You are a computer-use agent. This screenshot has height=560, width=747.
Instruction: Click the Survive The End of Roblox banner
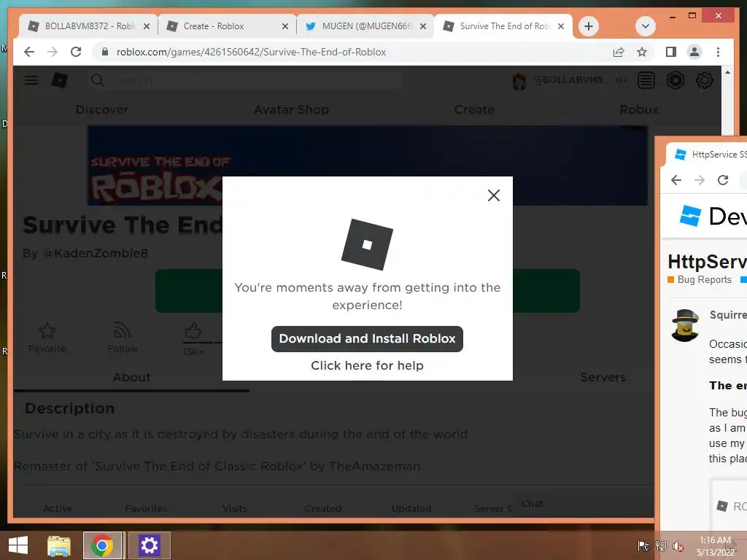tap(367, 166)
